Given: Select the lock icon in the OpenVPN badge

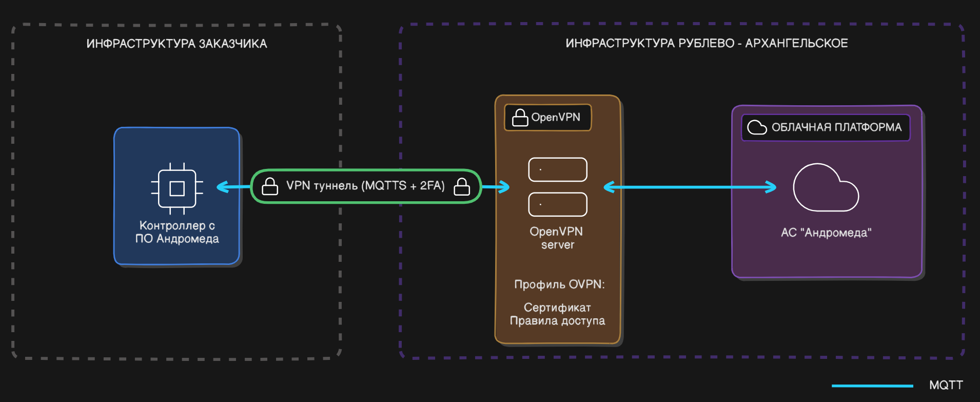Looking at the screenshot, I should [520, 118].
